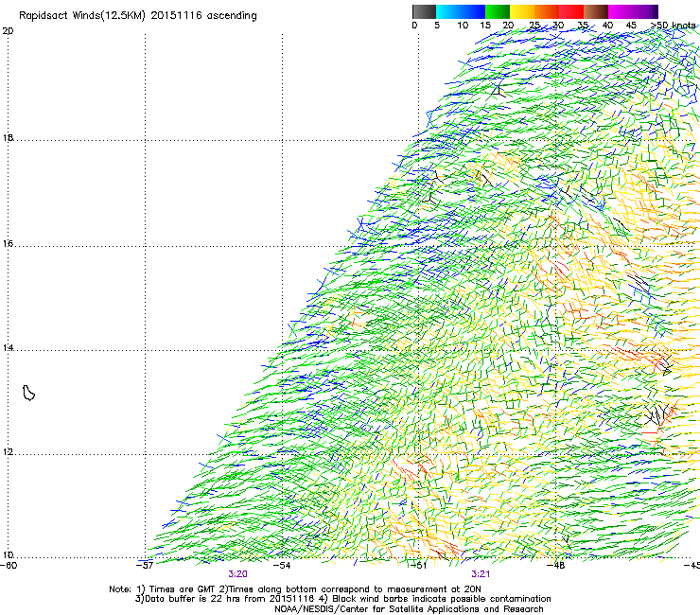
Task: Click the legend label '25'
Action: 534,26
